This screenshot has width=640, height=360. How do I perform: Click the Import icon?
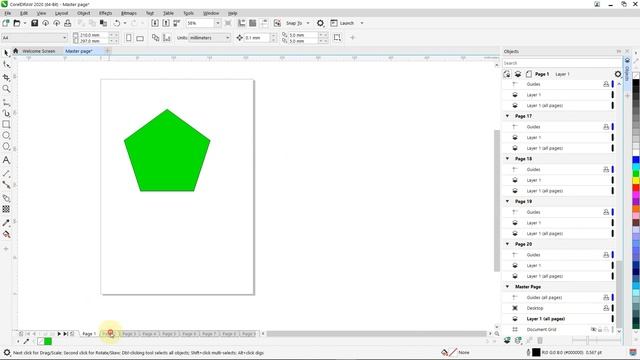155,23
